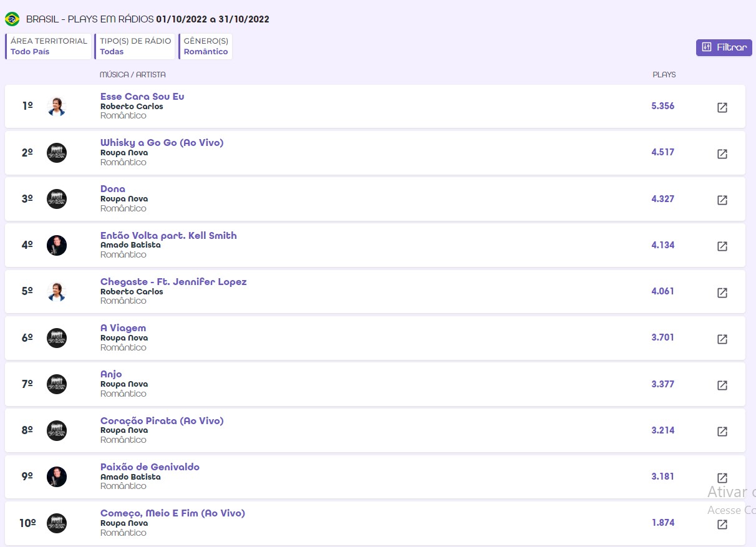Click Roupa Nova avatar in 2º row
Screen dimensions: 756x547
[57, 153]
